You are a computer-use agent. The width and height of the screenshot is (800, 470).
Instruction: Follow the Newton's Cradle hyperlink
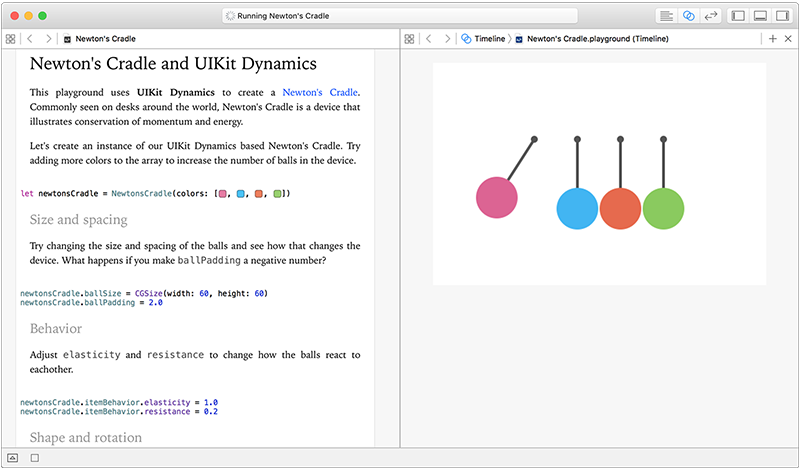[320, 92]
